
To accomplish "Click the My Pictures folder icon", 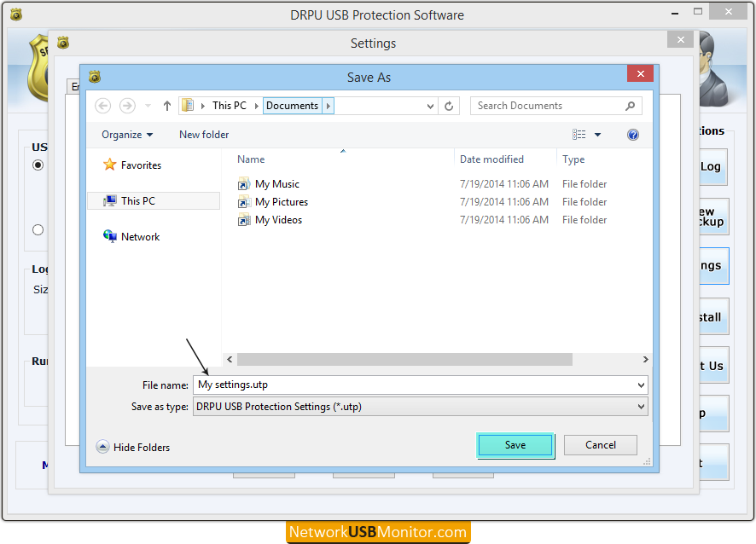I will point(244,202).
